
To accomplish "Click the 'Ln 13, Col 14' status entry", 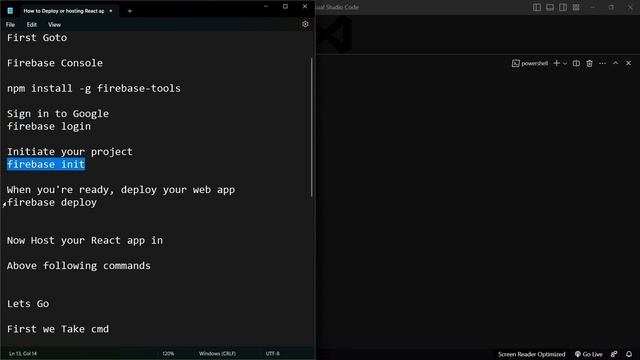I will [x=23, y=353].
